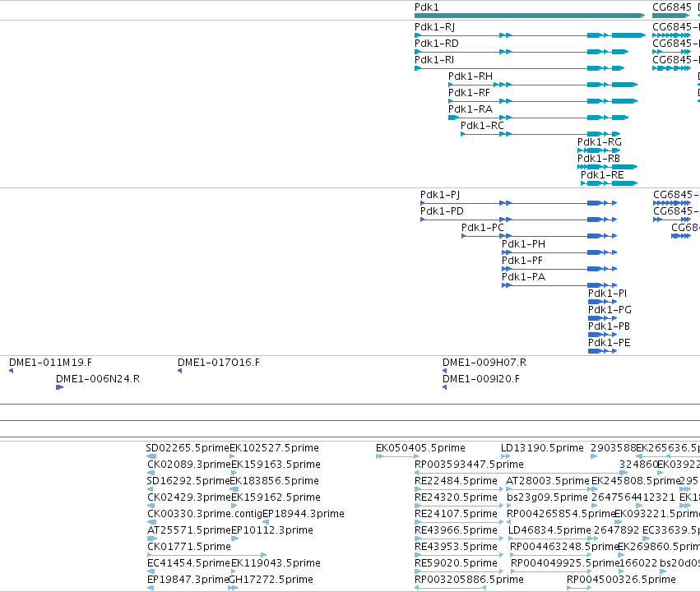Open the Pdk1-RF transcript label

coord(469,93)
